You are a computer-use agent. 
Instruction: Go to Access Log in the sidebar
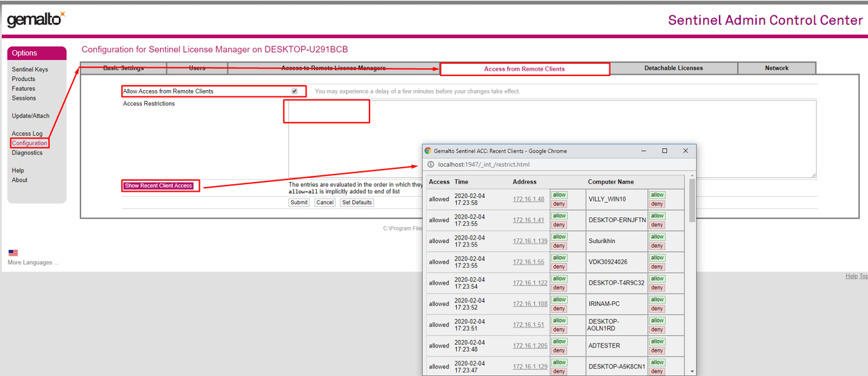[27, 134]
